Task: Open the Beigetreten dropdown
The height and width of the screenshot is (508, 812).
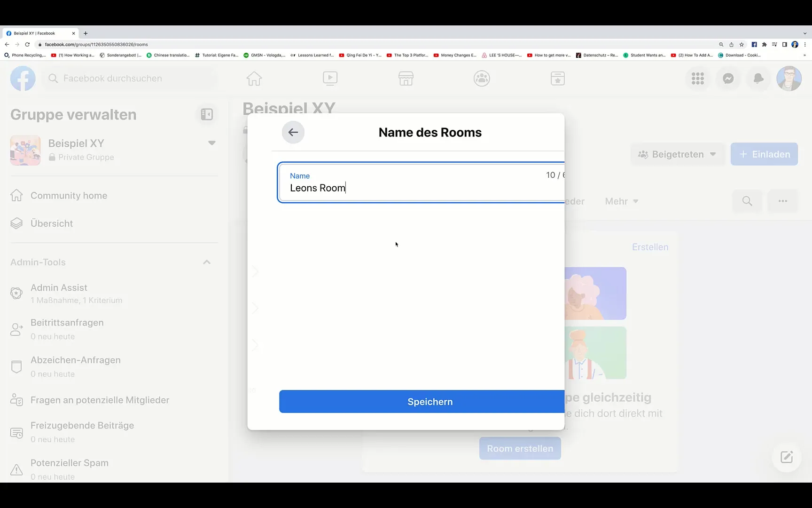Action: pos(677,154)
